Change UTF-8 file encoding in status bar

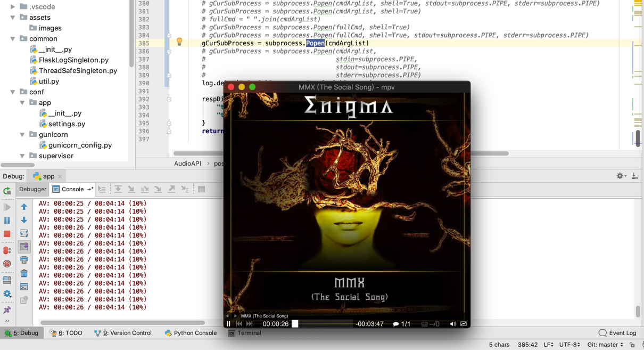(569, 345)
